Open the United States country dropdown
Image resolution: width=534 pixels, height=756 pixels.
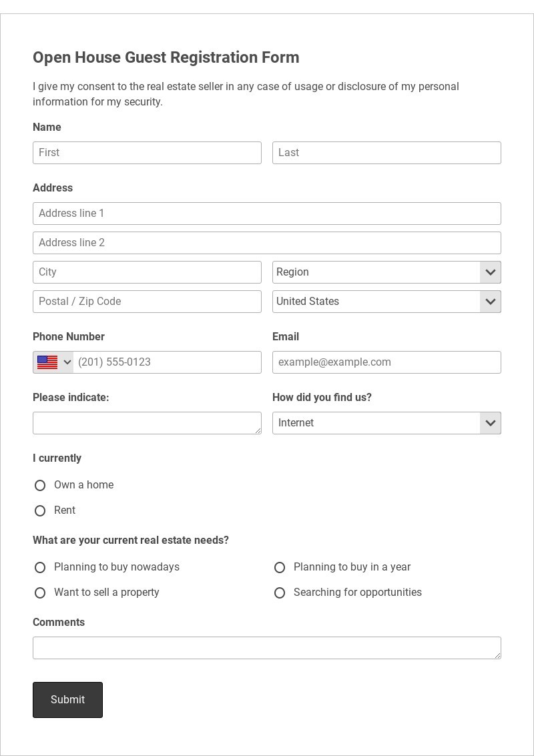click(x=386, y=302)
